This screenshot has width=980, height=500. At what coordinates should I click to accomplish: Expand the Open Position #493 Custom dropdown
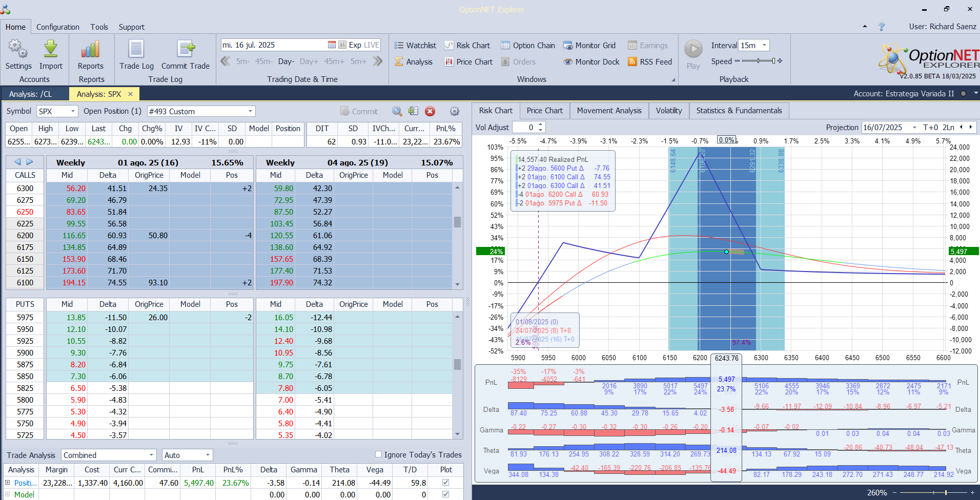pos(250,111)
